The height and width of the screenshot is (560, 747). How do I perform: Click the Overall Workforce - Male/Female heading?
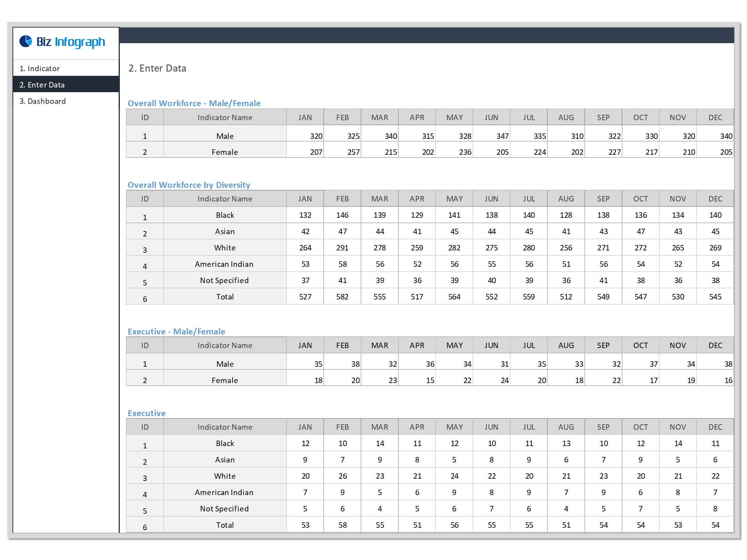tap(194, 103)
